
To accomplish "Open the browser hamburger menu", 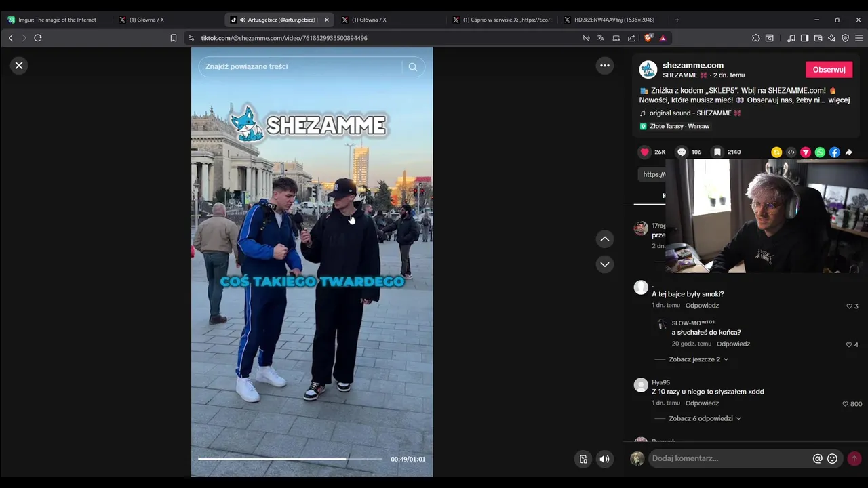I will tap(859, 38).
